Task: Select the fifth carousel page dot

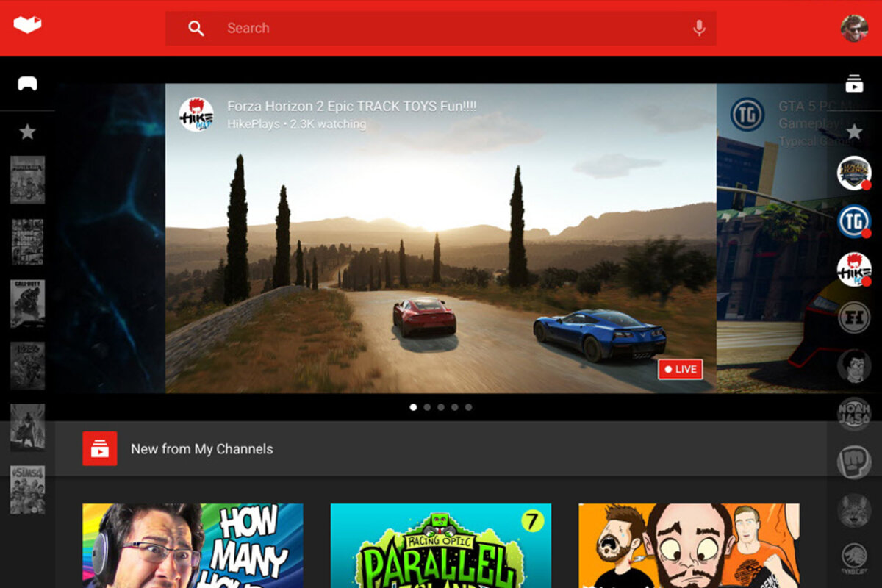Action: 468,406
